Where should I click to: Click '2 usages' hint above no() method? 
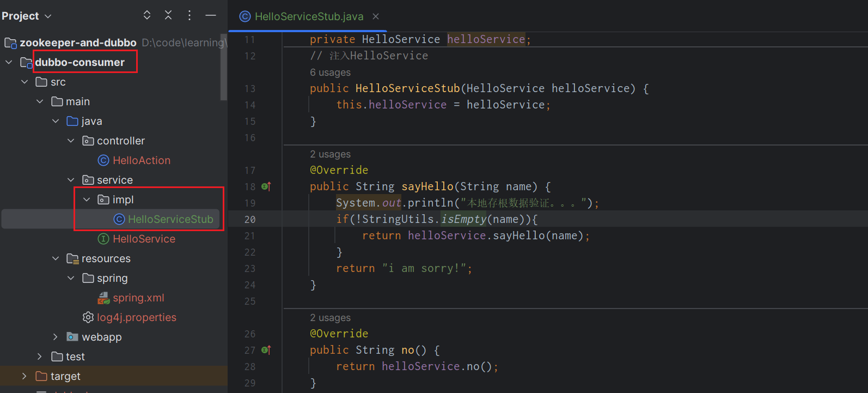(x=330, y=318)
